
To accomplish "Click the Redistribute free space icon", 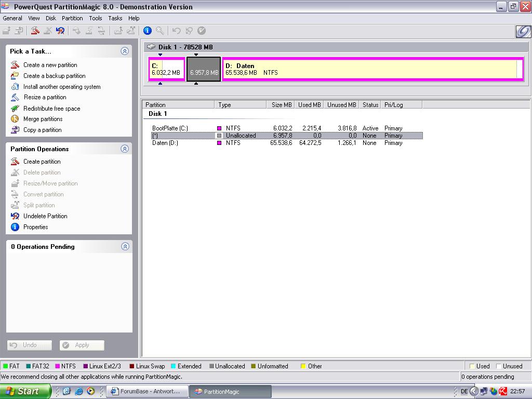I will pos(15,108).
